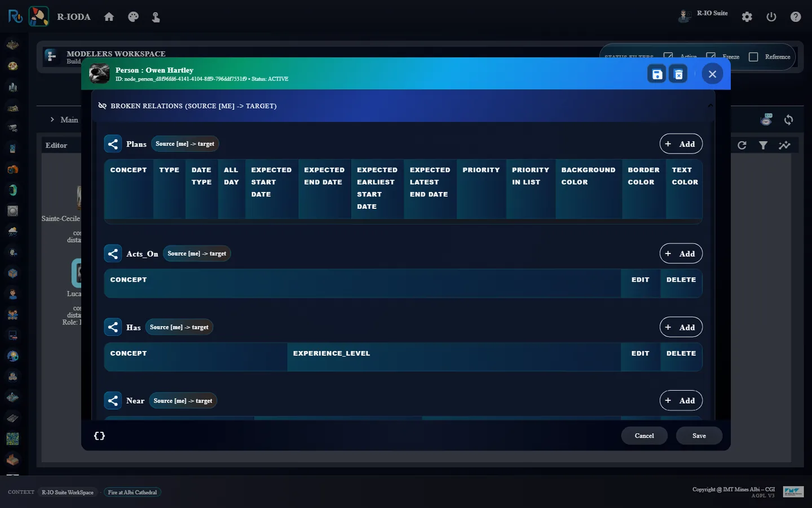Click the share icon beside Near
Image resolution: width=812 pixels, height=508 pixels.
pyautogui.click(x=113, y=401)
